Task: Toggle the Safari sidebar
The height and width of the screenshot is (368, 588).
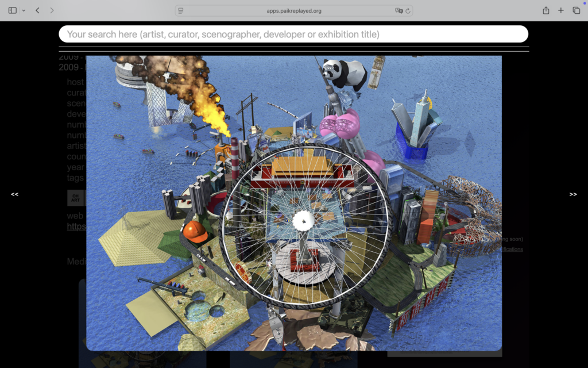Action: click(x=12, y=10)
